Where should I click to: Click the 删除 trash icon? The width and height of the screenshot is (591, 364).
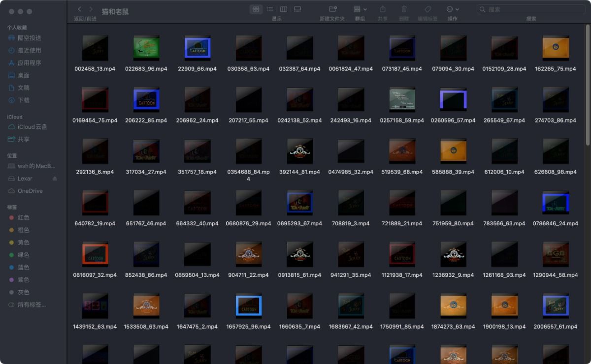point(404,9)
